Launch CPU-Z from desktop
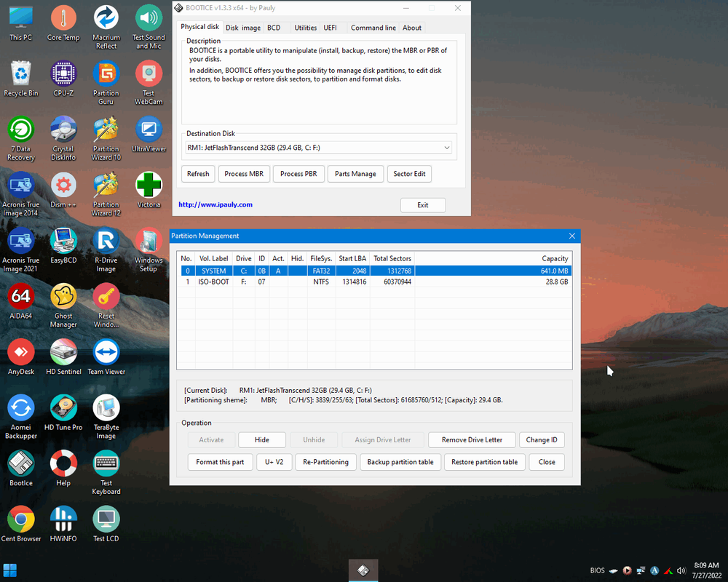728x582 pixels. 63,79
